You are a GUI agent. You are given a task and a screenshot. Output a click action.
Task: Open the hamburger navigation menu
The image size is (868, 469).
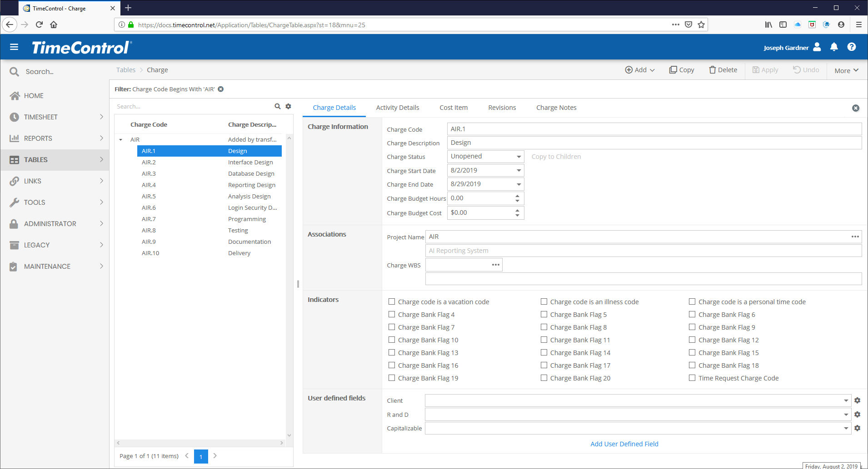[x=14, y=47]
